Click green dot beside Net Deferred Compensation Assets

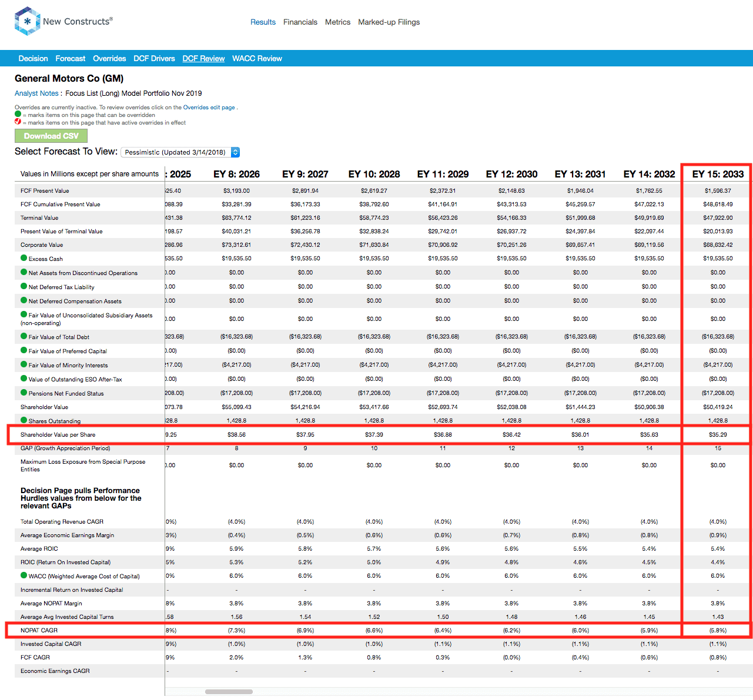coord(24,300)
